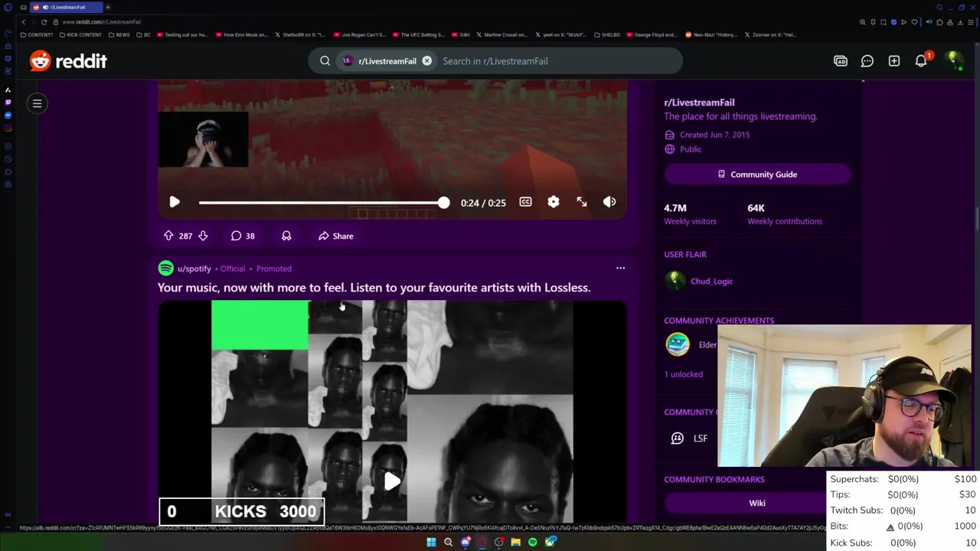Upvote the post with 287 votes
Viewport: 980px width, 551px height.
coord(168,236)
